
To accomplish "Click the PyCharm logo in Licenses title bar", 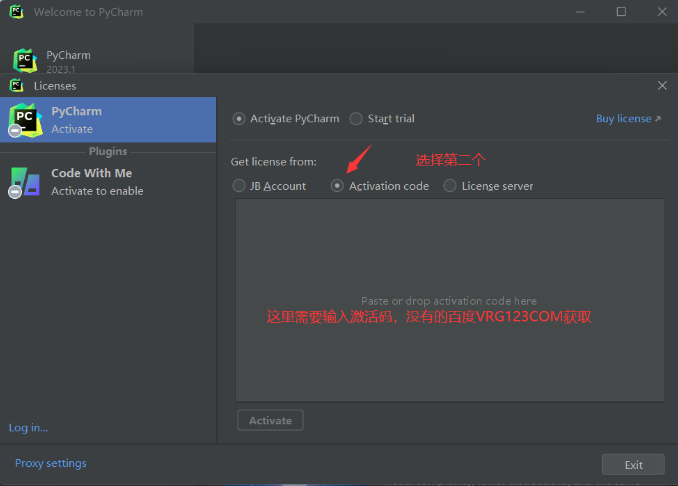I will (x=16, y=86).
